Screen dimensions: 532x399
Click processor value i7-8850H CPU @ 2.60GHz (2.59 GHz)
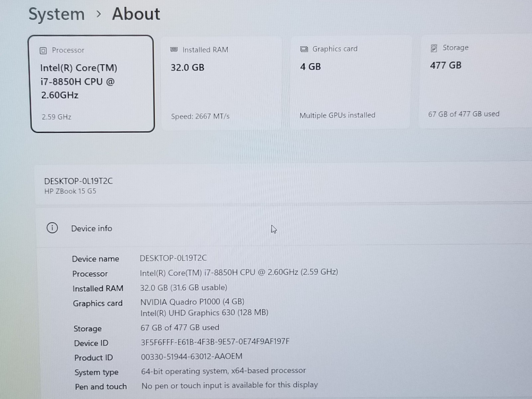[x=239, y=272]
